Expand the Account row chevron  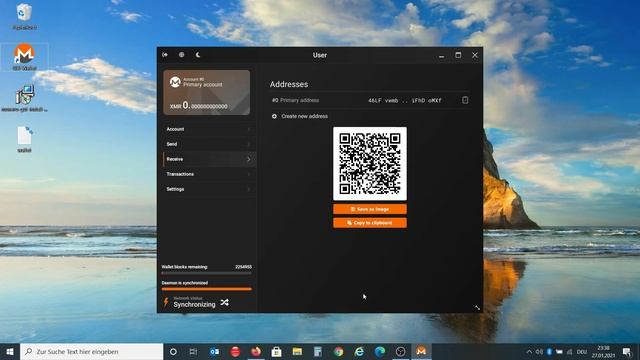(x=249, y=129)
